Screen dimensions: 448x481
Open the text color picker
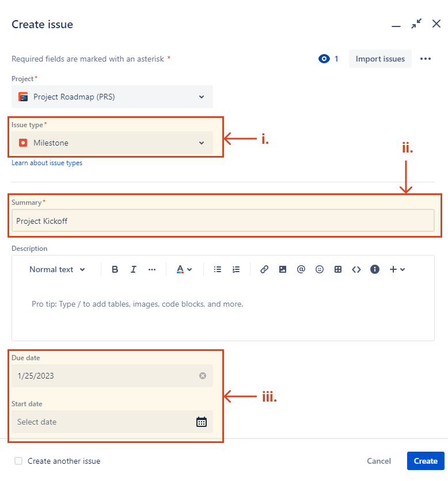pos(184,269)
